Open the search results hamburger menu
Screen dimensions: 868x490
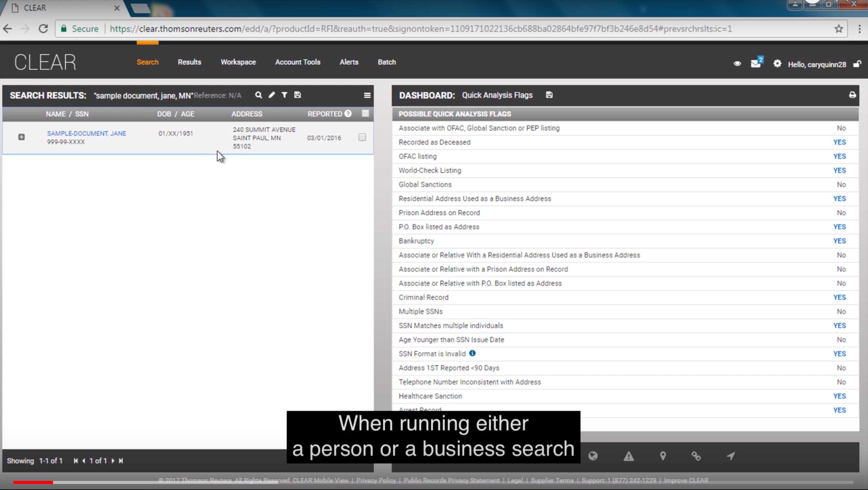pyautogui.click(x=367, y=95)
